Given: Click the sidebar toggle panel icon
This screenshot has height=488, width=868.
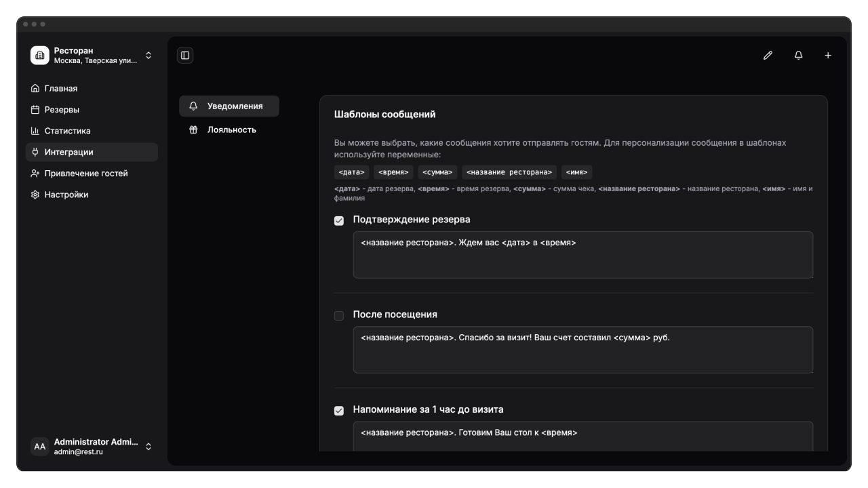Looking at the screenshot, I should [x=185, y=56].
